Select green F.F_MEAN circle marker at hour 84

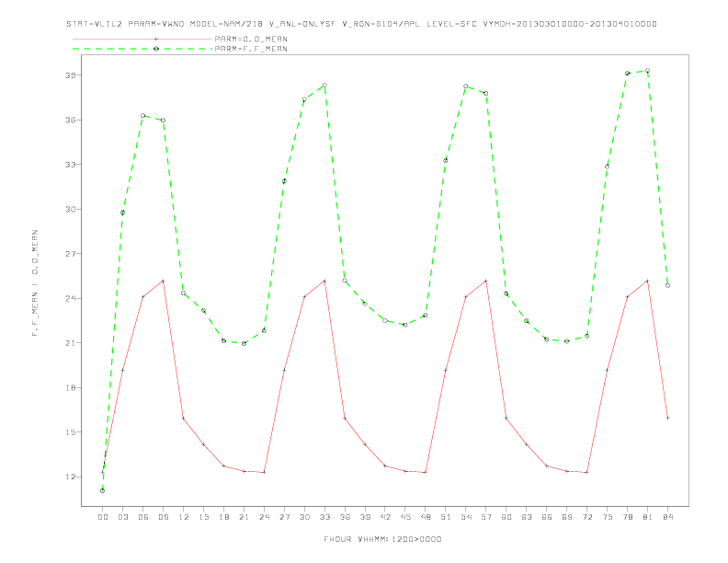(x=667, y=286)
